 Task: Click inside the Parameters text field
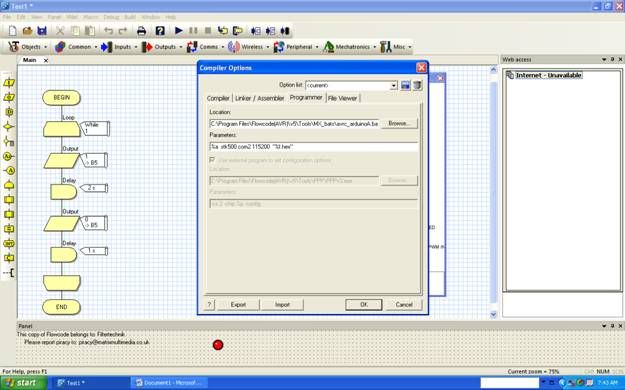(x=313, y=147)
